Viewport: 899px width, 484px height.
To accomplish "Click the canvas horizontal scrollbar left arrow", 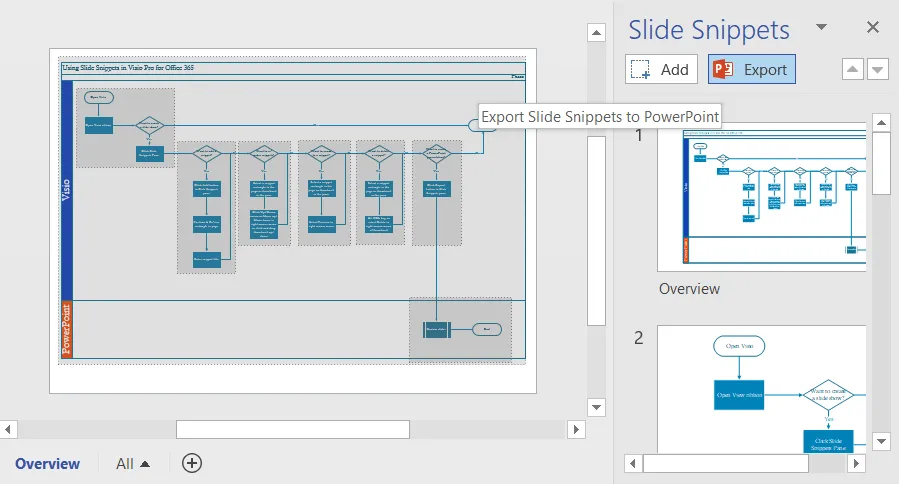I will [x=8, y=429].
